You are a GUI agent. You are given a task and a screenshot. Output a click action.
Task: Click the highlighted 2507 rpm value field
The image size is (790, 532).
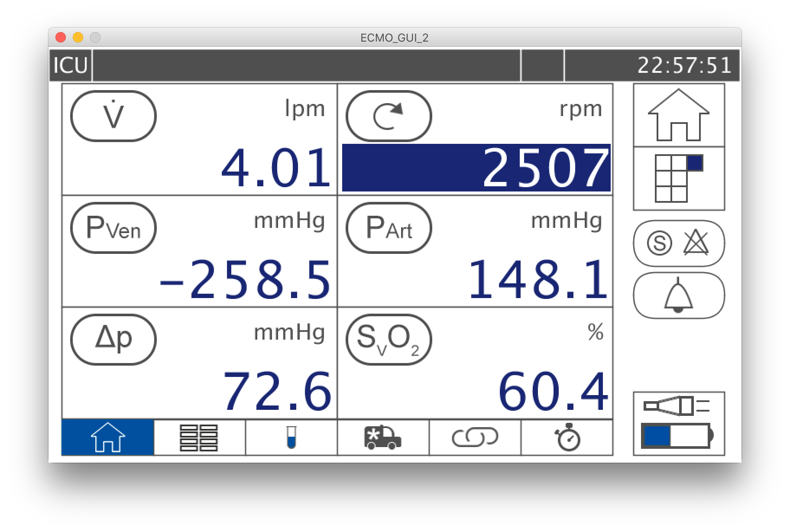pyautogui.click(x=476, y=168)
